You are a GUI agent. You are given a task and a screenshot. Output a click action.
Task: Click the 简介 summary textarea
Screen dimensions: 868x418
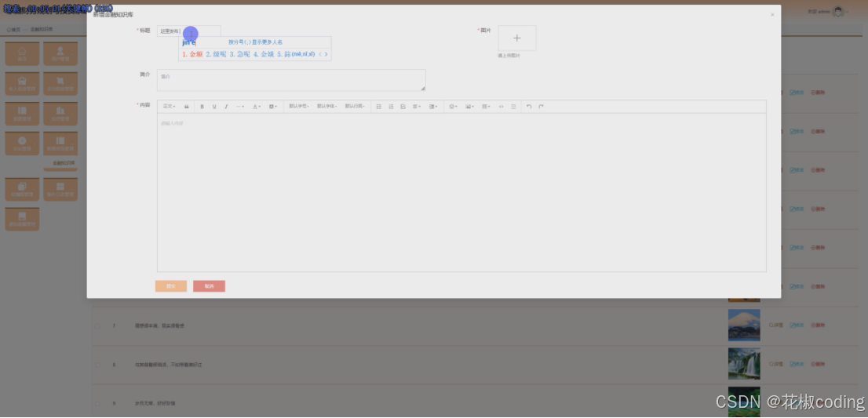pyautogui.click(x=291, y=80)
